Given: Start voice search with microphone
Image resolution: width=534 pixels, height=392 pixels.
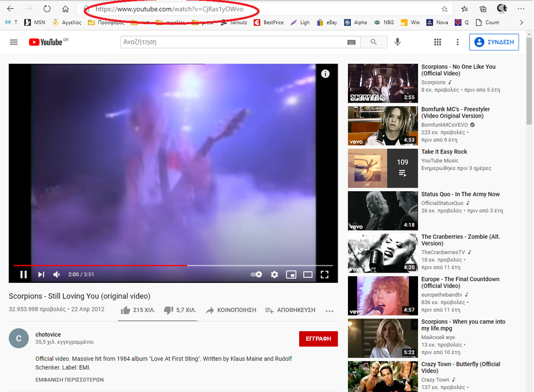Looking at the screenshot, I should [x=397, y=42].
